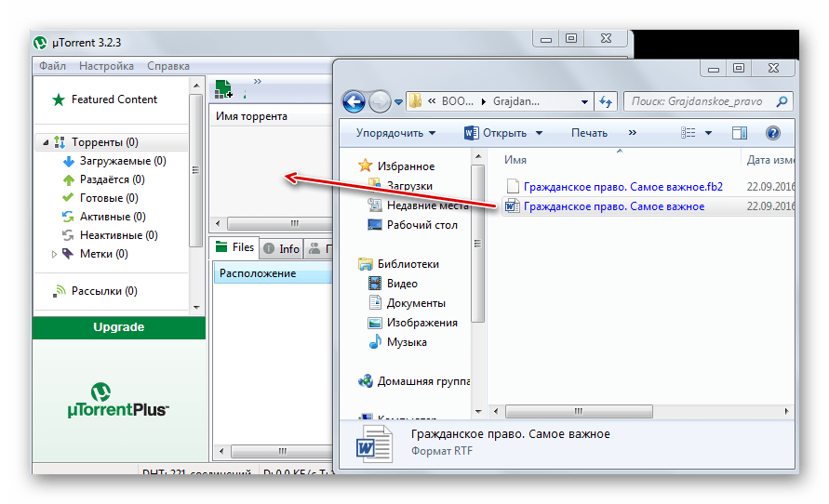Image resolution: width=829 pixels, height=504 pixels.
Task: Click the change view icon
Action: click(x=688, y=133)
